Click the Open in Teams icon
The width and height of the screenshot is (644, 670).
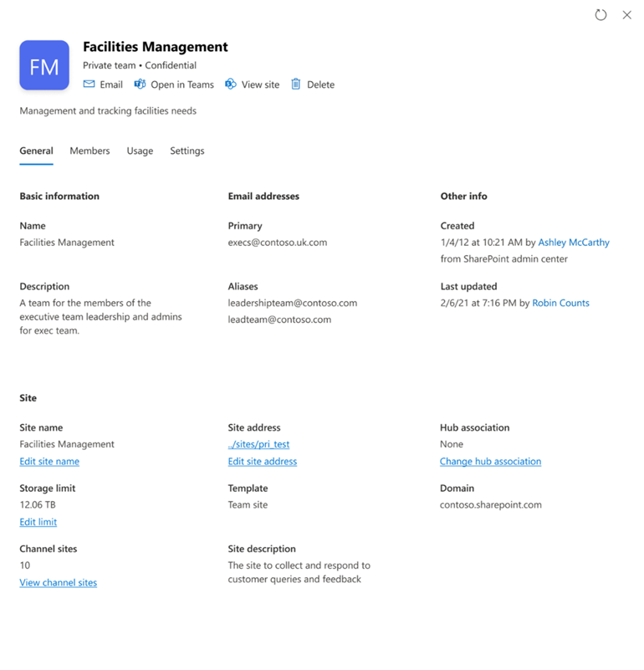point(140,84)
